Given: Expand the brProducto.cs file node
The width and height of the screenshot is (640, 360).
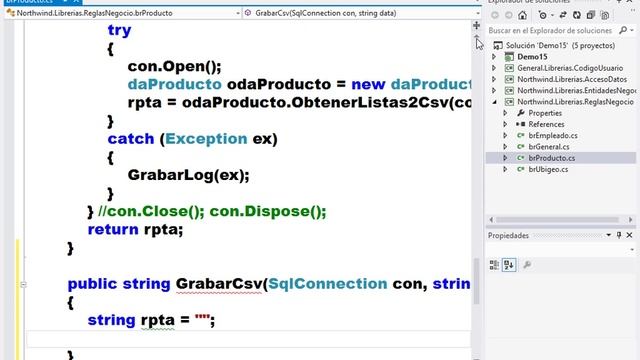Looking at the screenshot, I should tap(505, 158).
